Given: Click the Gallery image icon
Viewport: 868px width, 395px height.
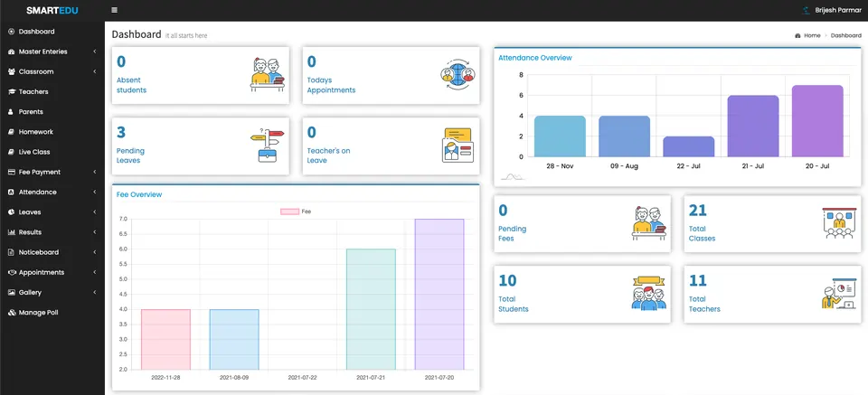Looking at the screenshot, I should tap(11, 293).
